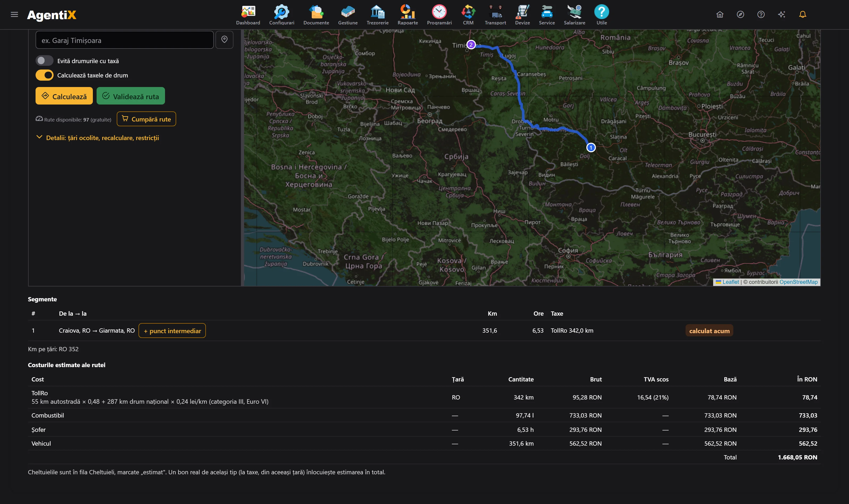Disable Calculează taxele de drum switch
The height and width of the screenshot is (504, 849).
pyautogui.click(x=45, y=75)
